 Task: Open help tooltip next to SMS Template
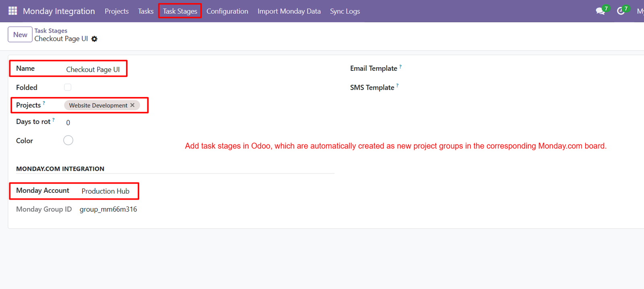coord(397,85)
